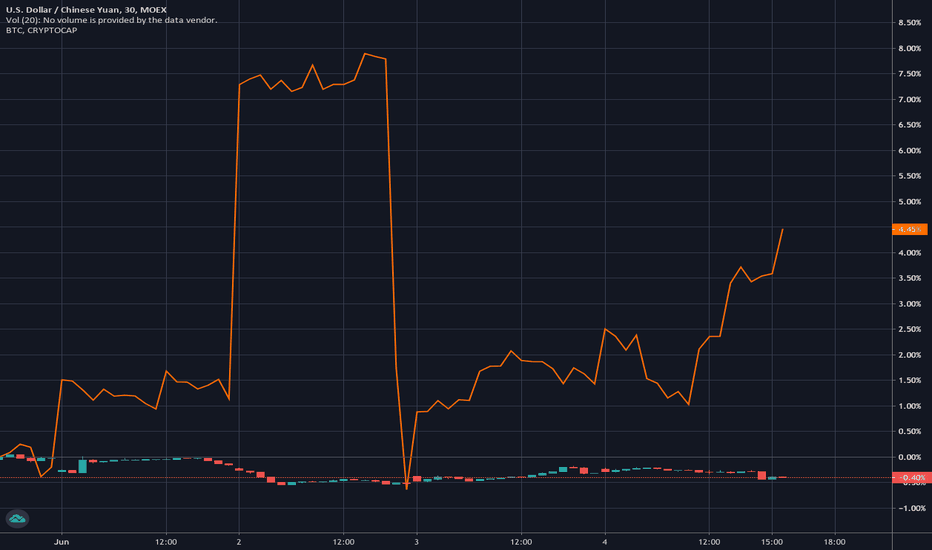Click the 18:00 time axis label
The width and height of the screenshot is (932, 550).
point(835,542)
